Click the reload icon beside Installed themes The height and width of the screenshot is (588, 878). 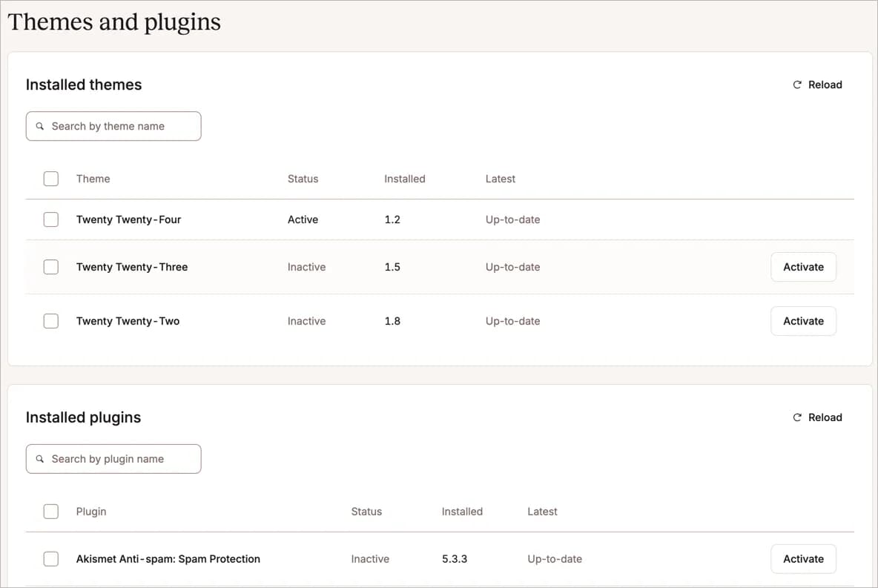(x=797, y=84)
